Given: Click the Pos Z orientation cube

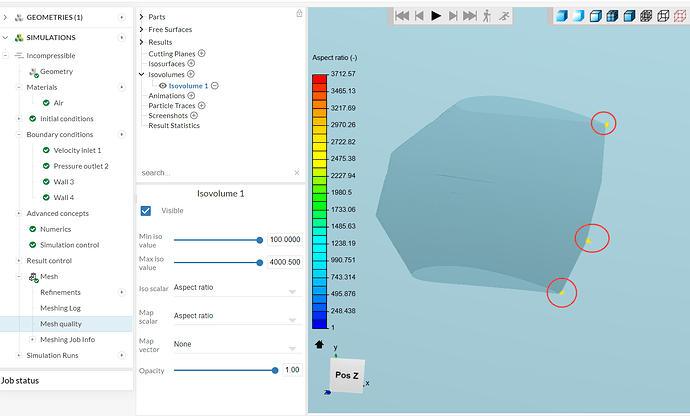Looking at the screenshot, I should [345, 375].
